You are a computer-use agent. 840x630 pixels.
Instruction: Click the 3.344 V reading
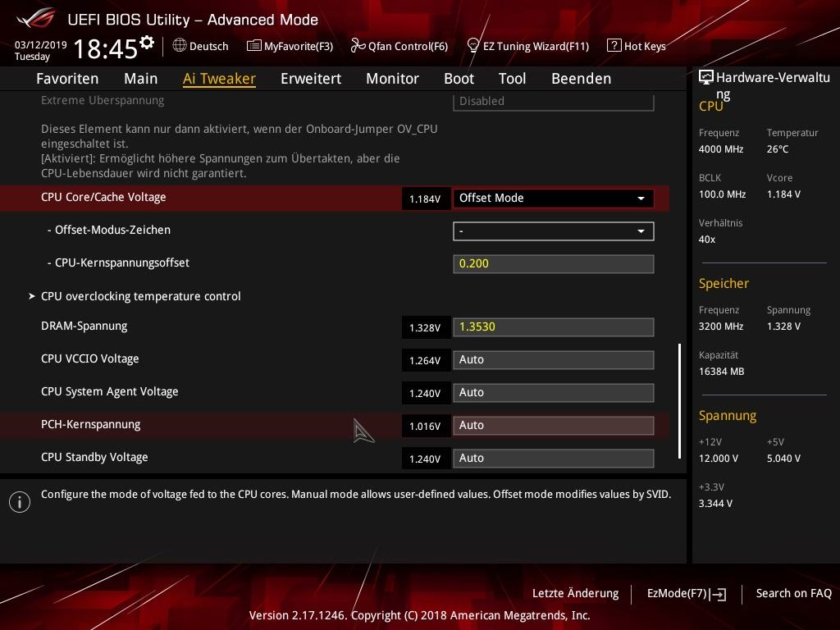tap(715, 504)
